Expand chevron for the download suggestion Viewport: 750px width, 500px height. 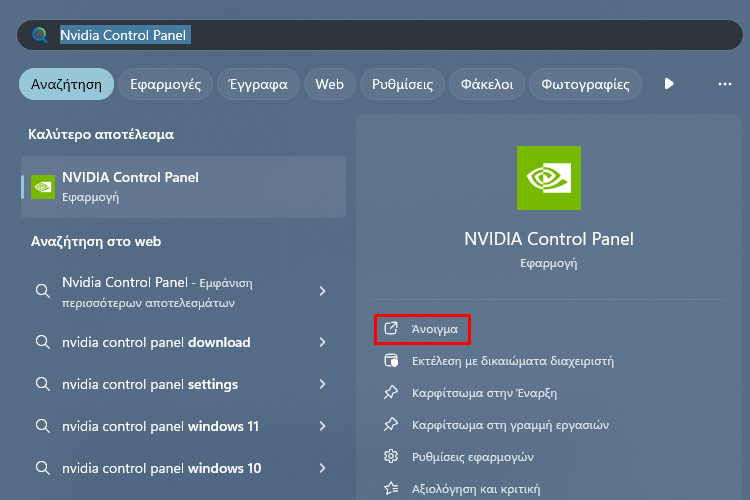point(322,342)
